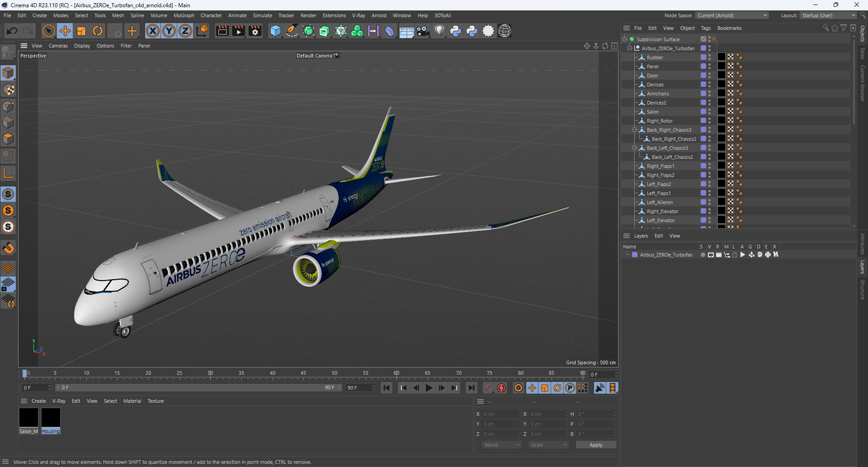This screenshot has width=868, height=467.
Task: Select the Move tool in top toolbar
Action: coord(65,31)
